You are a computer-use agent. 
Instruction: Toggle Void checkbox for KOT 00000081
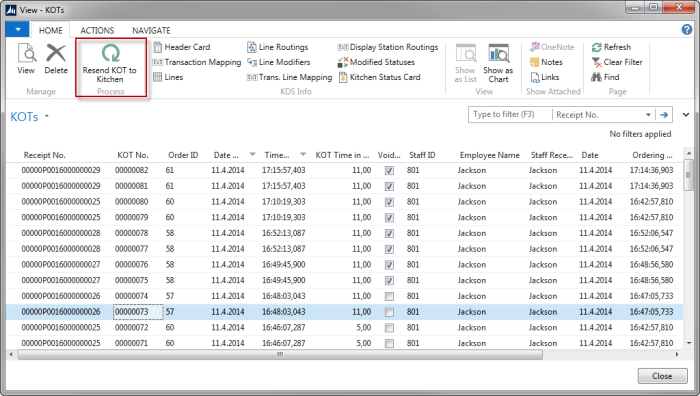389,186
